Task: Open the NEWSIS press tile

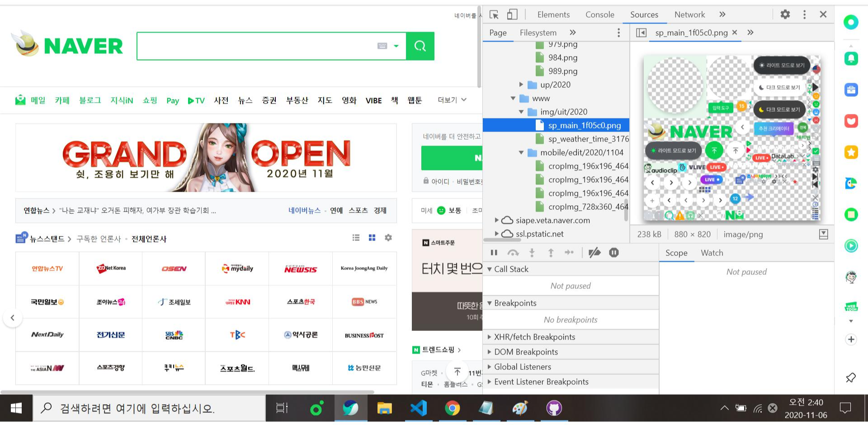Action: (x=301, y=269)
